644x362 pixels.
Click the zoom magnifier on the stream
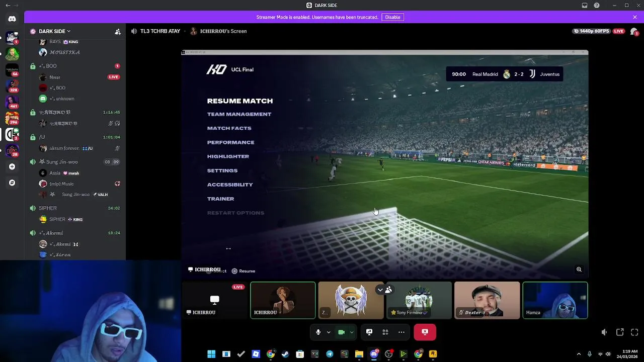click(x=579, y=269)
